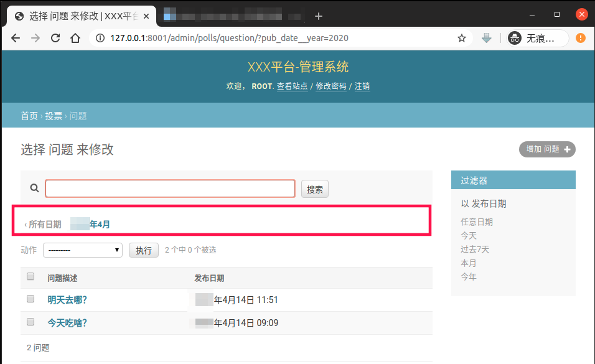The height and width of the screenshot is (364, 595).
Task: Sort by the 发布日期 column header
Action: click(209, 278)
